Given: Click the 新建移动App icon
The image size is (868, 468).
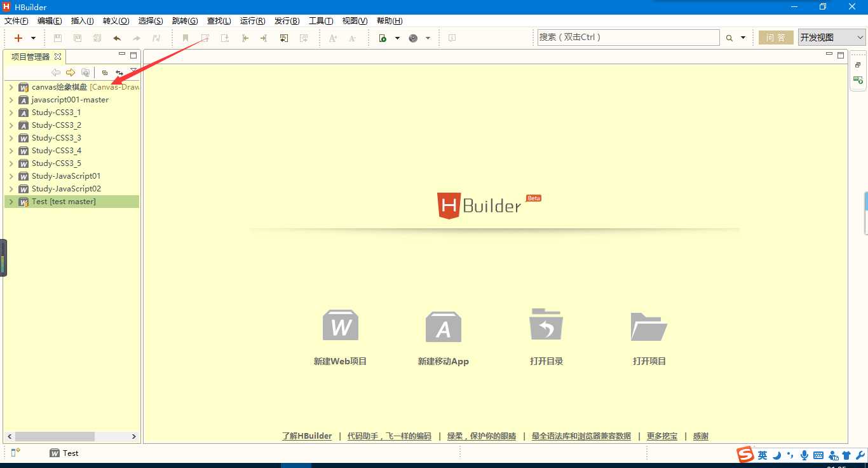Looking at the screenshot, I should pyautogui.click(x=444, y=326).
